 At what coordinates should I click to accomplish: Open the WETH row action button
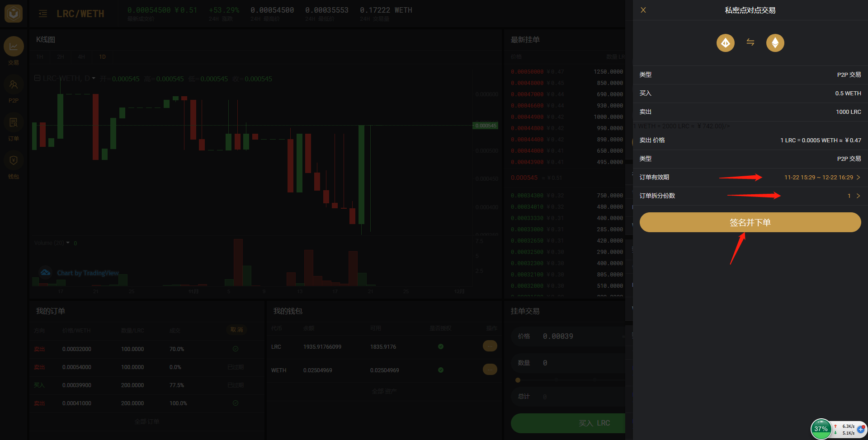(x=490, y=370)
